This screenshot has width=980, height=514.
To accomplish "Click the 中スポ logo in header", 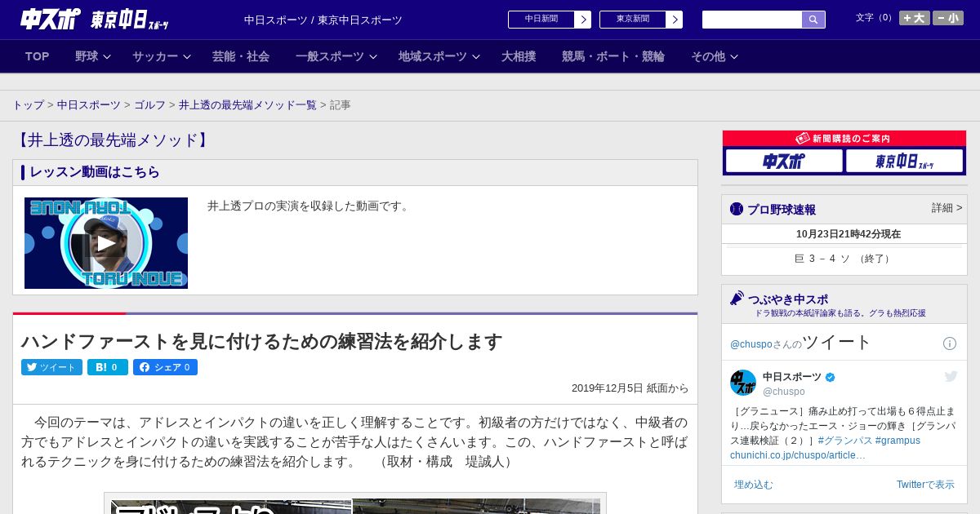I will coord(50,20).
